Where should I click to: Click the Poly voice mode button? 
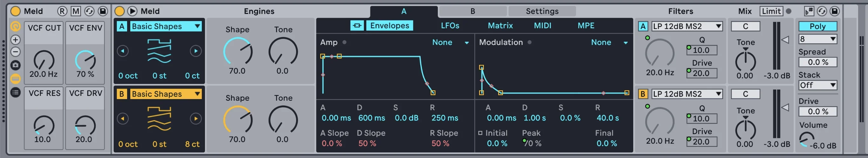817,26
